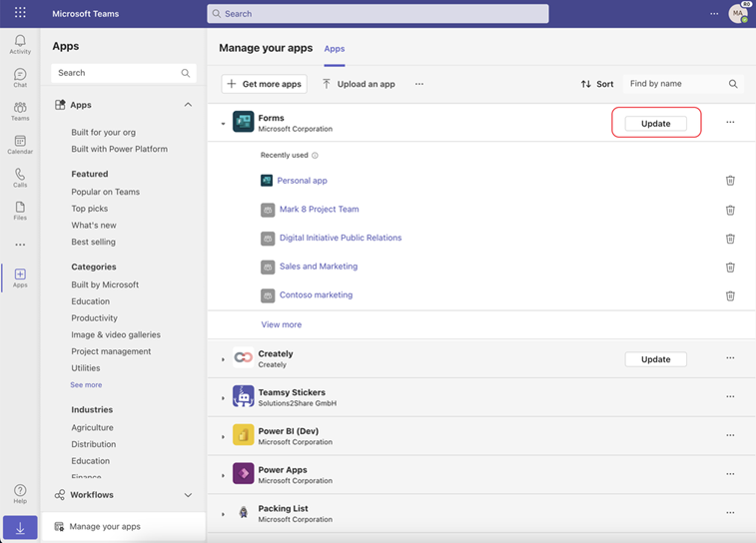Show more apps ellipsis in left rail
Image resolution: width=756 pixels, height=543 pixels.
coord(20,245)
